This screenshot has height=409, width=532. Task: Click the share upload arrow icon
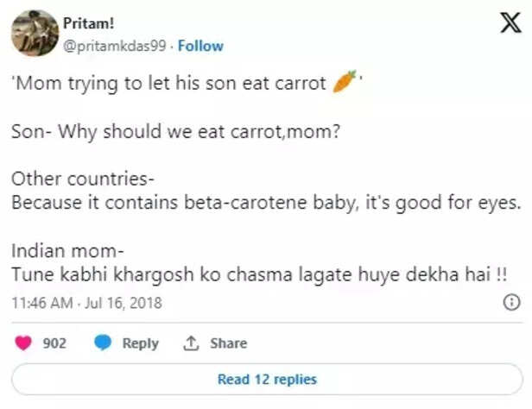191,343
